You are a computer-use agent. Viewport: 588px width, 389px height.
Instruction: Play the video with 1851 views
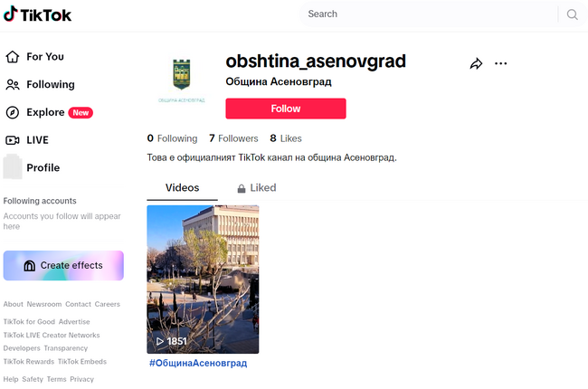[x=203, y=280]
